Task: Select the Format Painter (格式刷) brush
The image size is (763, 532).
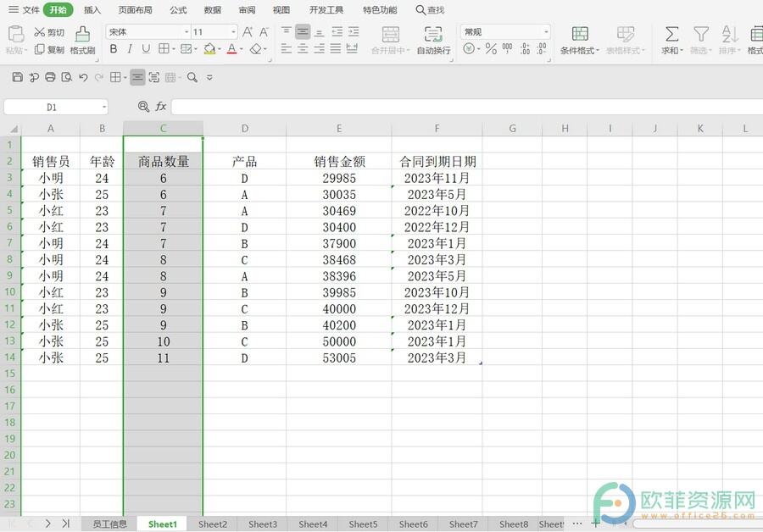Action: tap(82, 40)
